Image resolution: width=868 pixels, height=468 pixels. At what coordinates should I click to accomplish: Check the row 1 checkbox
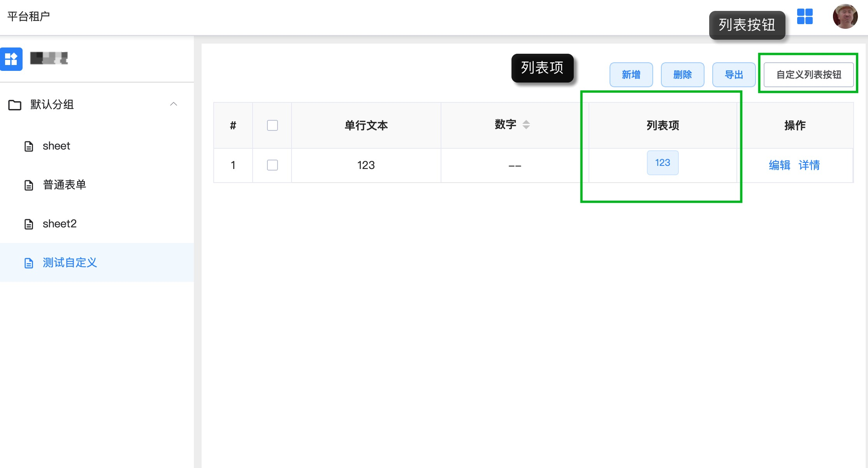click(x=272, y=165)
